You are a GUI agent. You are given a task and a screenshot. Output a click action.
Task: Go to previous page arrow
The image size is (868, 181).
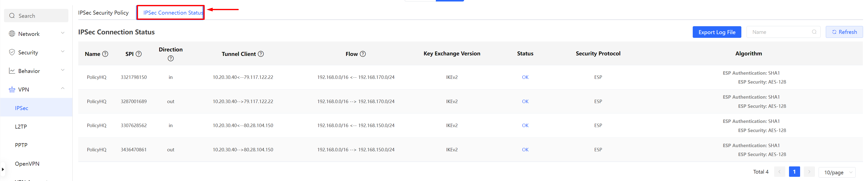click(x=779, y=172)
